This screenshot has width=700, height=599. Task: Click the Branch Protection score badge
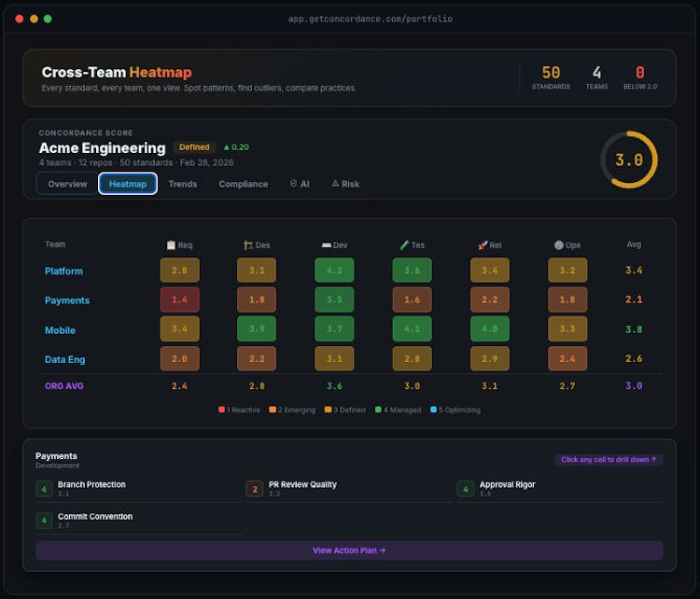[x=44, y=488]
